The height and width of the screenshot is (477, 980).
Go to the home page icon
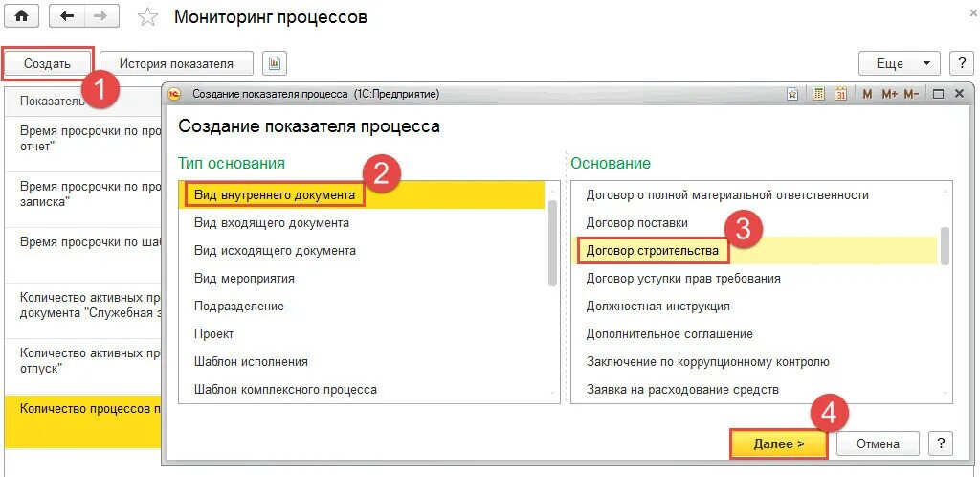21,17
